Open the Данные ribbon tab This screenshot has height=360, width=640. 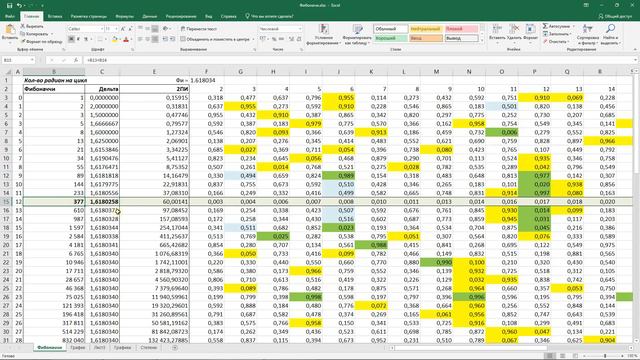tap(150, 16)
